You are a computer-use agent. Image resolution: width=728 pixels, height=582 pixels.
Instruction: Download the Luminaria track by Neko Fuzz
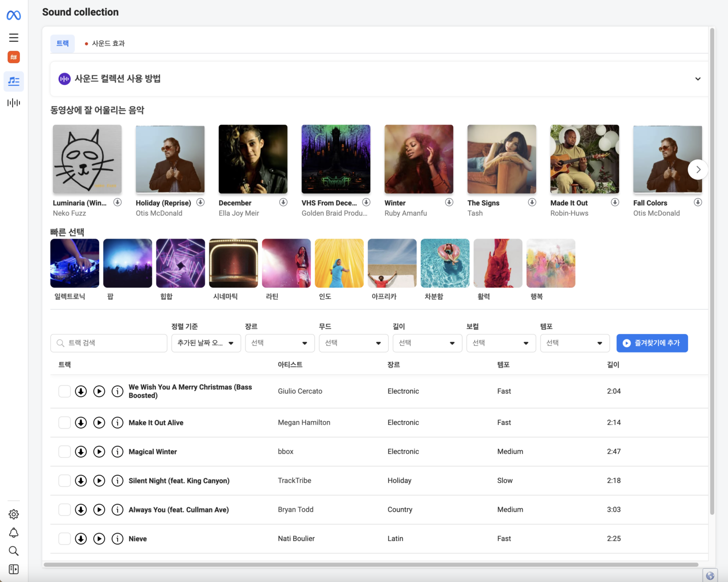[118, 203]
